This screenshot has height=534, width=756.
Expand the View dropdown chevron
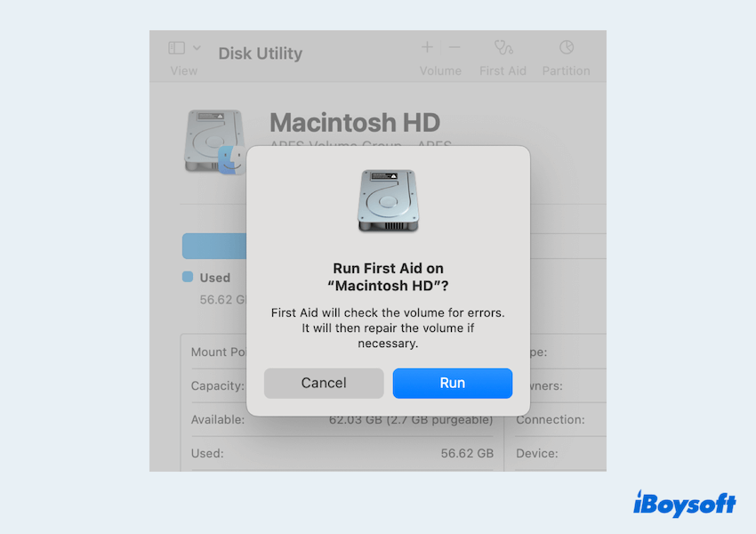pos(197,47)
